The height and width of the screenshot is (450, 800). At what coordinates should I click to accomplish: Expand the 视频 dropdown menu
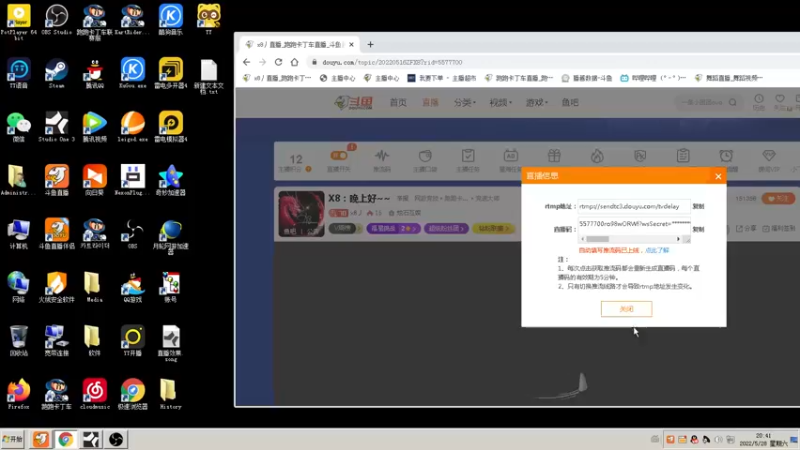(x=501, y=103)
